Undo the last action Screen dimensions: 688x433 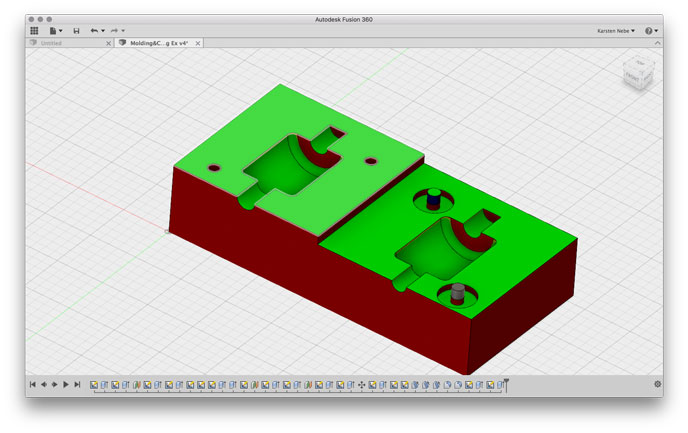[x=94, y=31]
